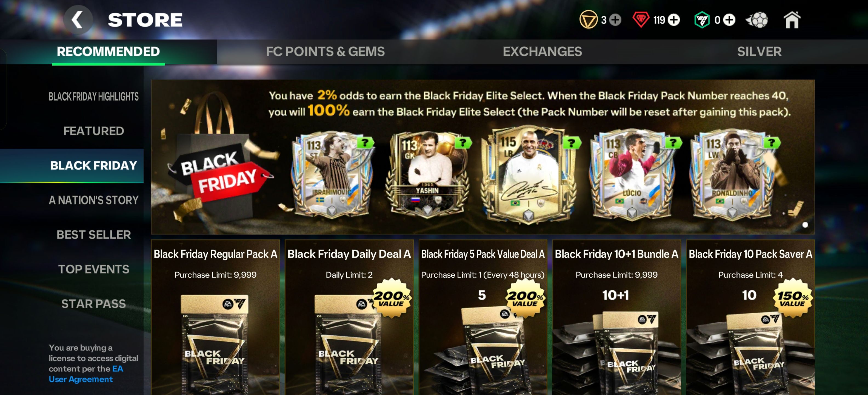Add more gems with plus icon
The height and width of the screenshot is (395, 868).
point(674,20)
